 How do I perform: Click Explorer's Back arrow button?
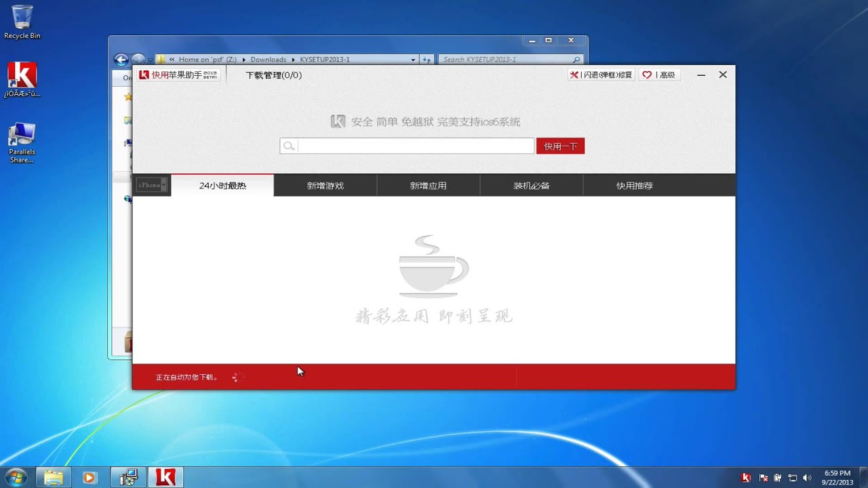tap(121, 60)
